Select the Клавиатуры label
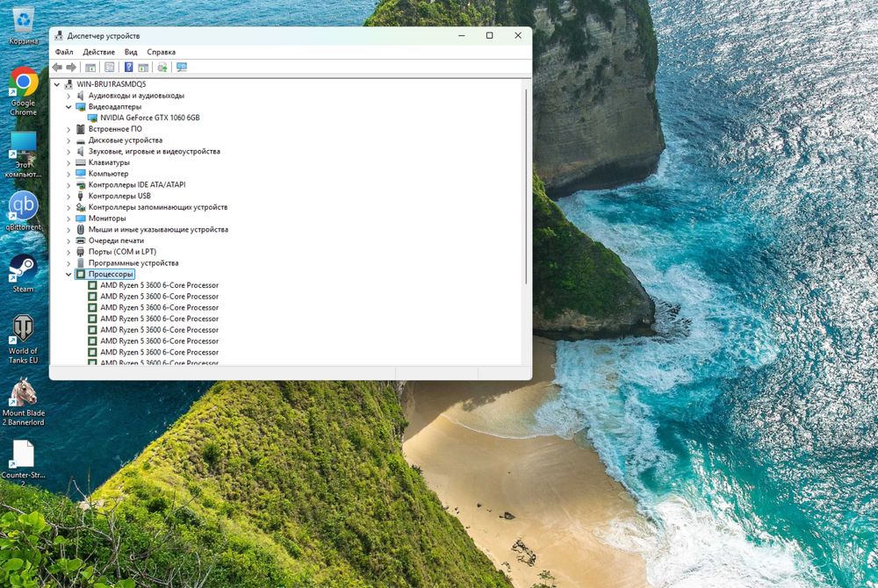The width and height of the screenshot is (878, 588). tap(109, 163)
